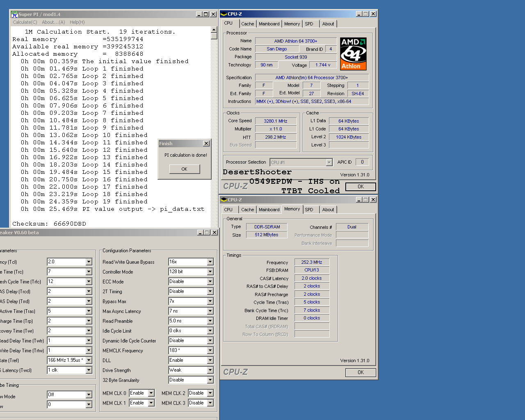Expand the 32 Byte Granularity dropdown
The width and height of the screenshot is (525, 420).
point(210,380)
